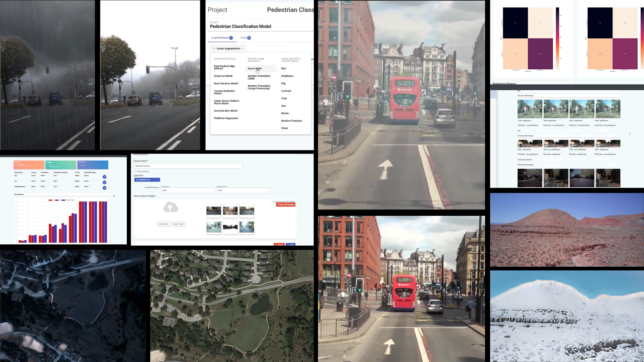
Task: Click the X icon on Clear All Images
Action: point(277,204)
